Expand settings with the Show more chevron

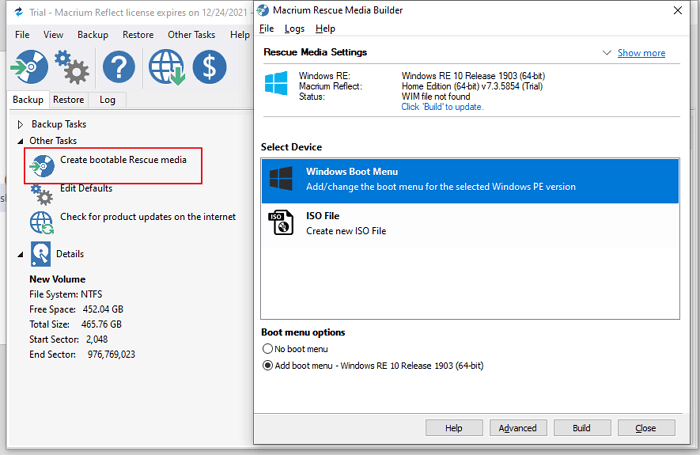(x=607, y=53)
